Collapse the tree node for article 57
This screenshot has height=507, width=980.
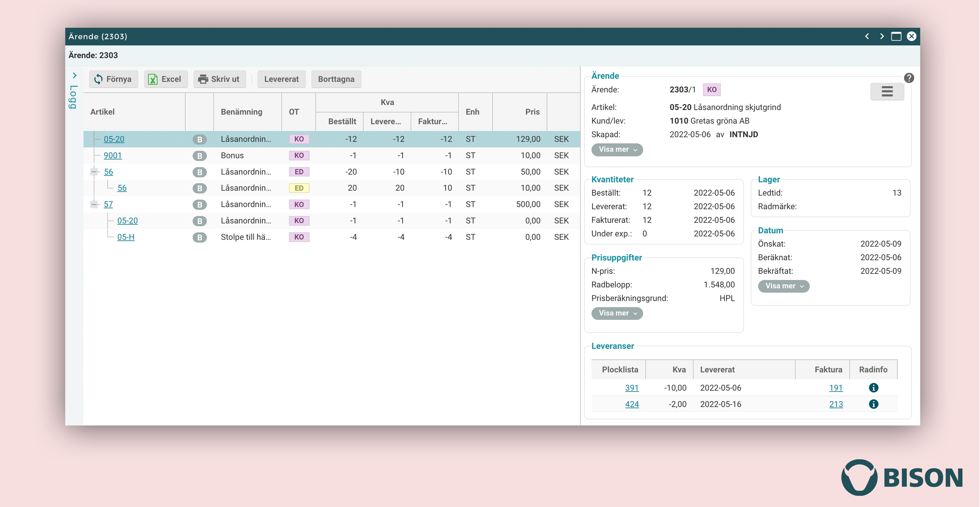[x=94, y=205]
